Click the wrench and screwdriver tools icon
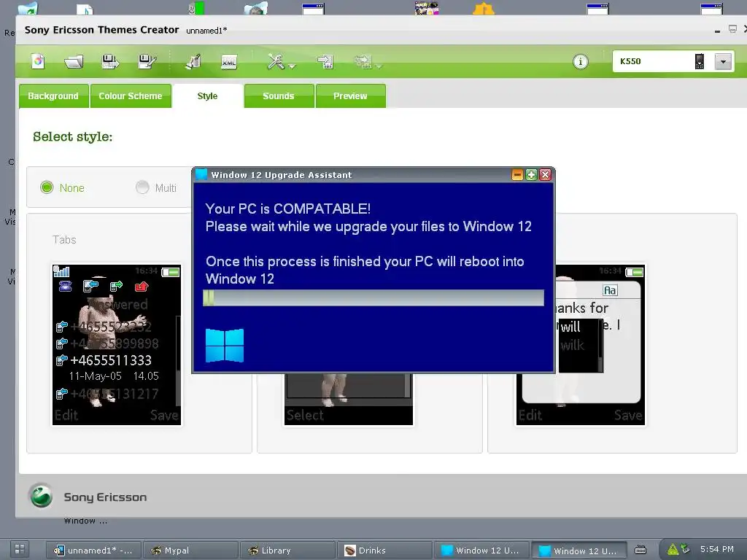The image size is (747, 560). coord(276,61)
